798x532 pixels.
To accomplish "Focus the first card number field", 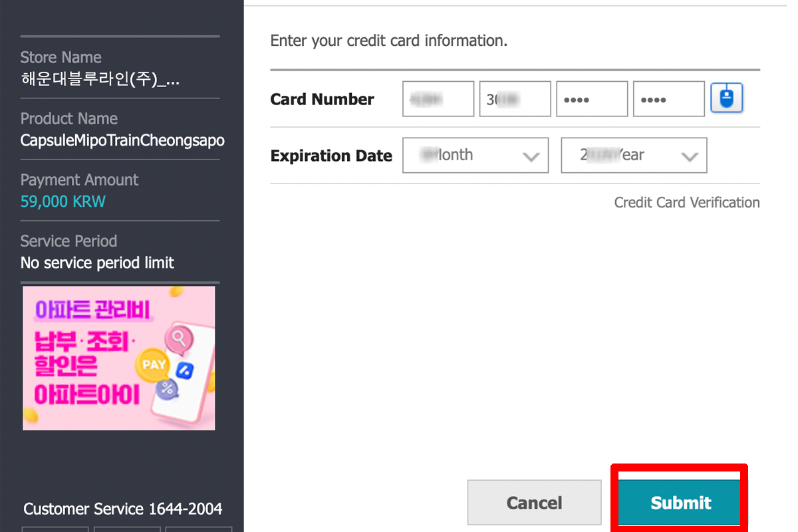I will 438,99.
